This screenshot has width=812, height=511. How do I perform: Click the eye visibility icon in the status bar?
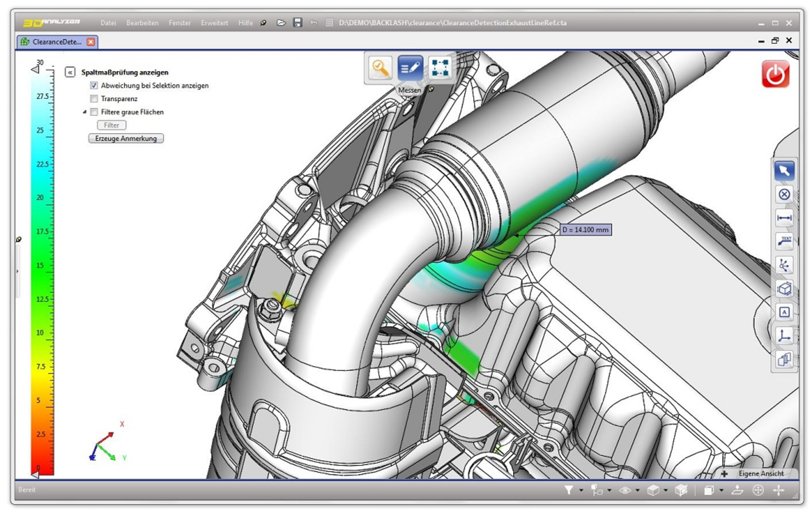click(x=625, y=490)
